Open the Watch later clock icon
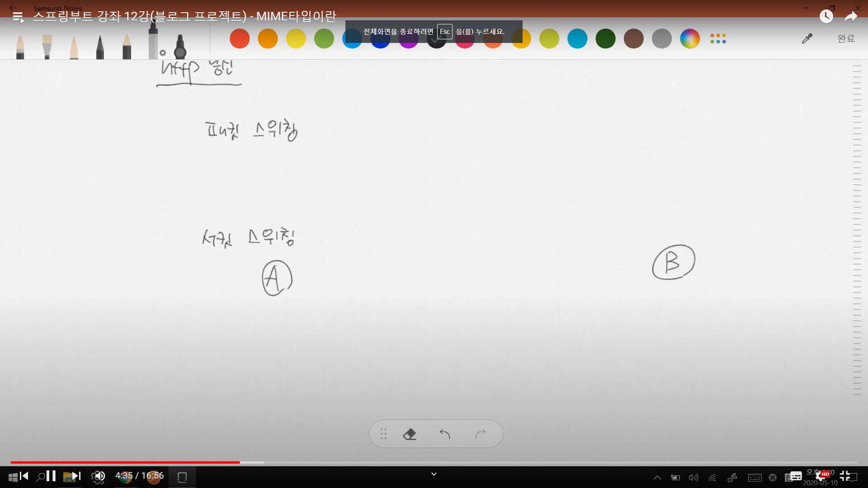Screen dimensions: 868x488 [826, 17]
